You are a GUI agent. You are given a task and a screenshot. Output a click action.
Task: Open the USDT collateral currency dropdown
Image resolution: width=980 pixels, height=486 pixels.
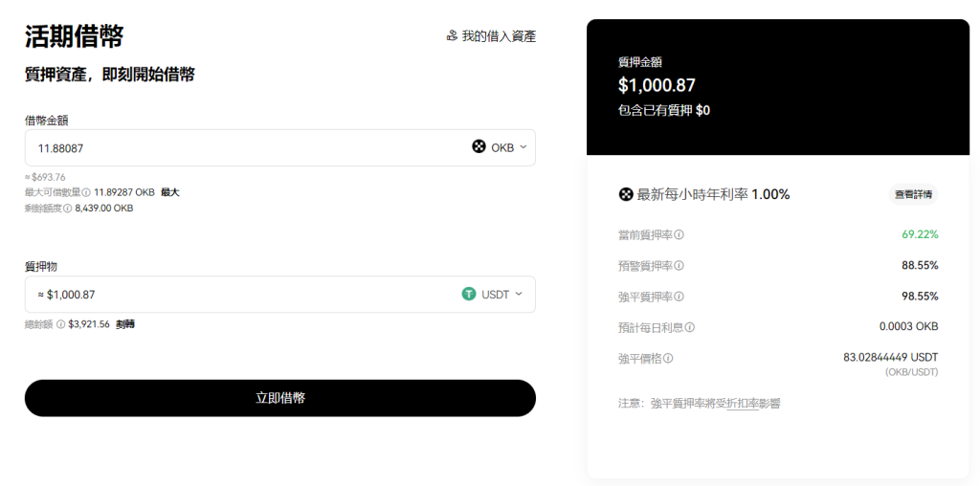pos(494,295)
